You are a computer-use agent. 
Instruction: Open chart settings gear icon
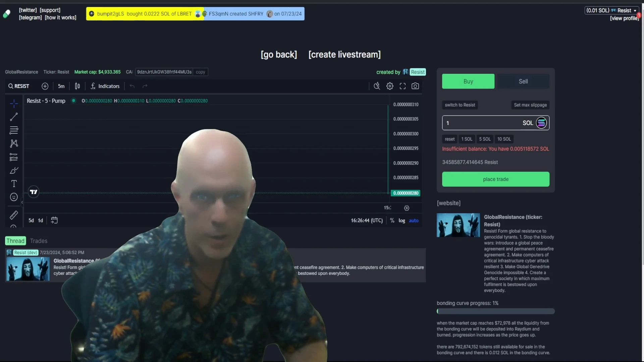coord(390,86)
